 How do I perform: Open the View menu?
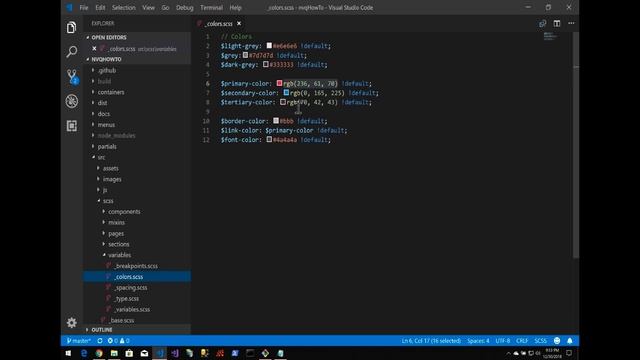click(x=148, y=7)
